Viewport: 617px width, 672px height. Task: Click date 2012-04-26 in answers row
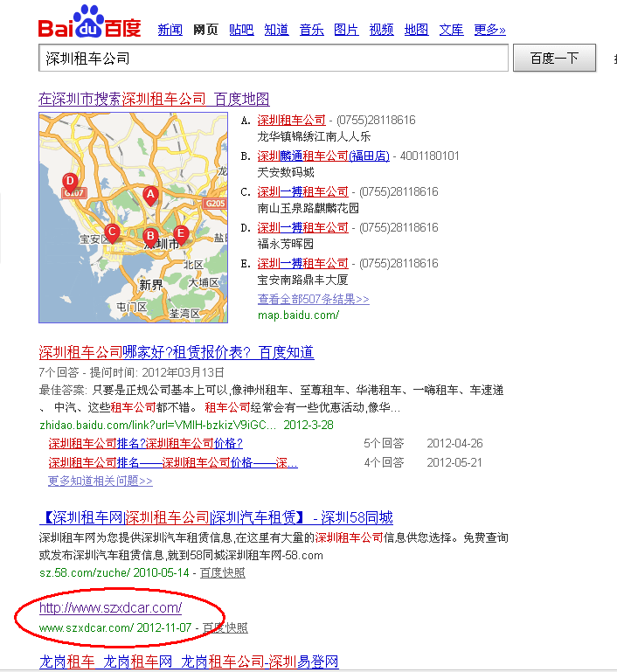(x=454, y=443)
